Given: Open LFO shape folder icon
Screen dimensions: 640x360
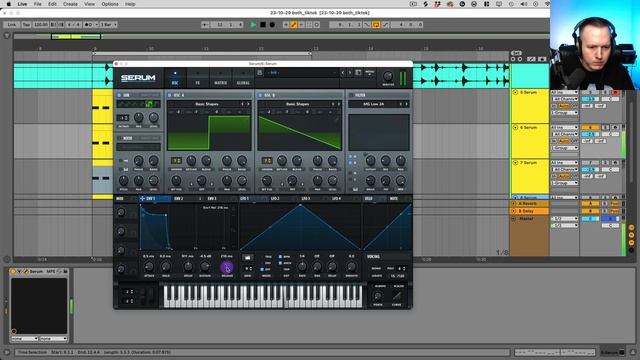Looking at the screenshot, I should 247,258.
